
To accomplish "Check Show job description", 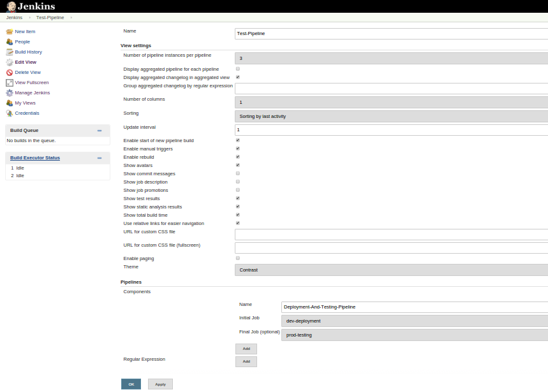I will [x=238, y=182].
